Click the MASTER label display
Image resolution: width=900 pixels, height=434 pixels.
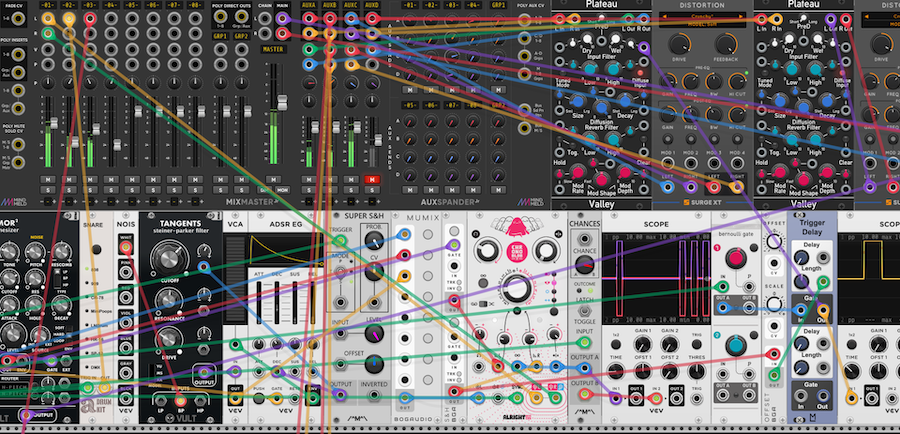[274, 49]
